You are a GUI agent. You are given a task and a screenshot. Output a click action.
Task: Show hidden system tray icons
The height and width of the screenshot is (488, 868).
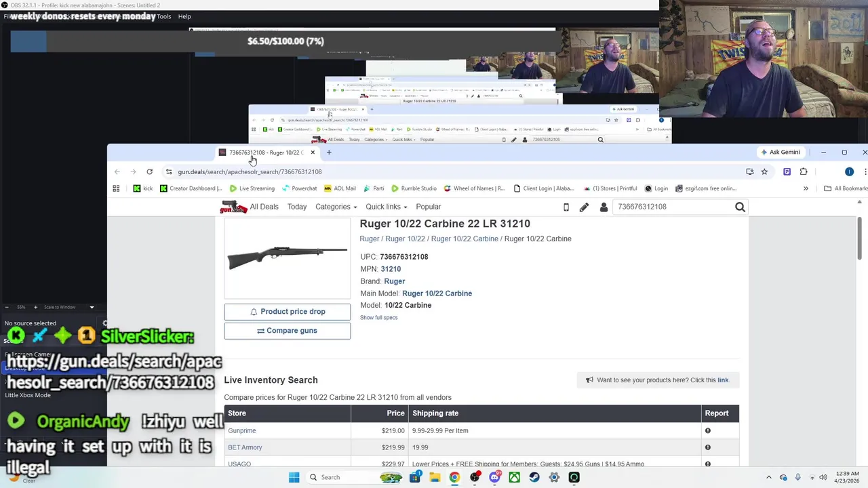tap(768, 477)
